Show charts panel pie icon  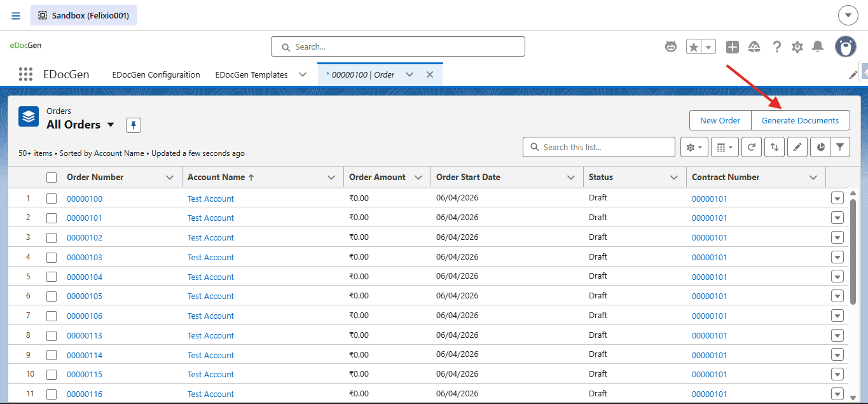[820, 147]
